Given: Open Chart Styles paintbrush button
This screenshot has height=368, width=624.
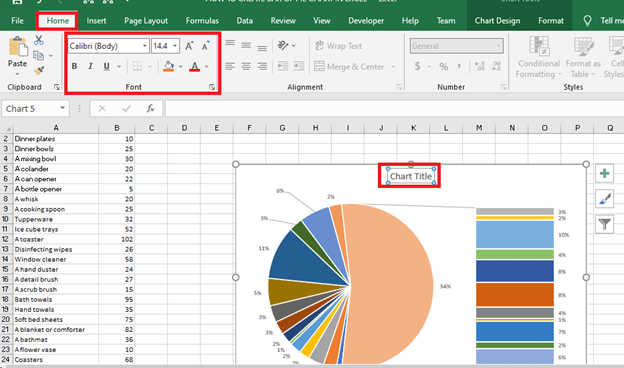Looking at the screenshot, I should click(604, 199).
